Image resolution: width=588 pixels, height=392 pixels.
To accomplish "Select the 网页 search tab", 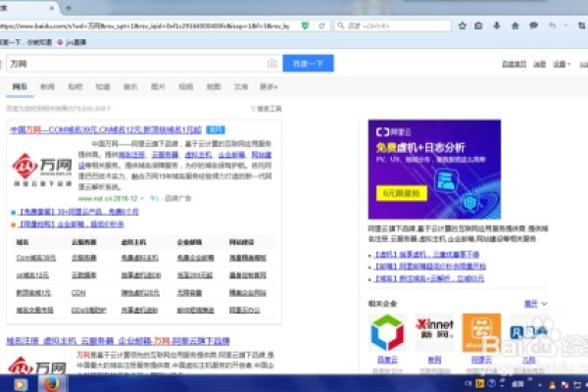I will pyautogui.click(x=20, y=86).
